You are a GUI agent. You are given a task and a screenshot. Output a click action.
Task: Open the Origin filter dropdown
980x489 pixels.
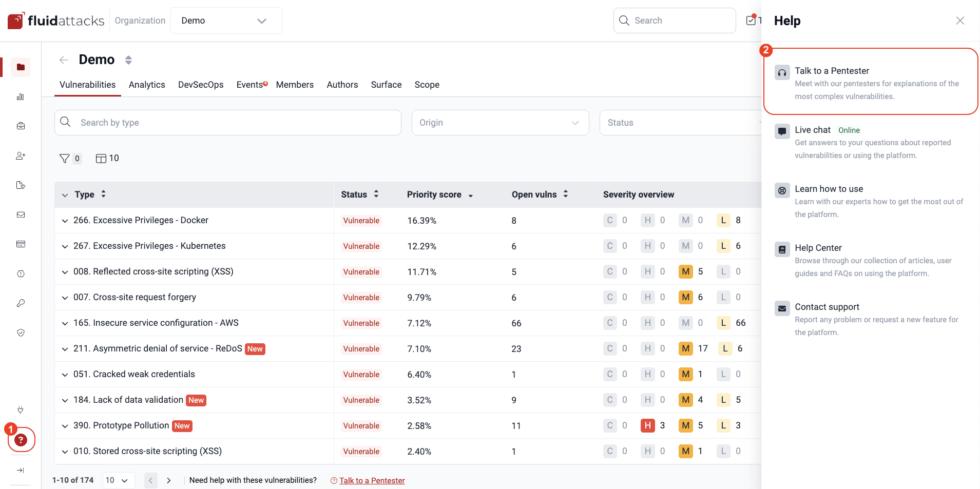point(500,123)
